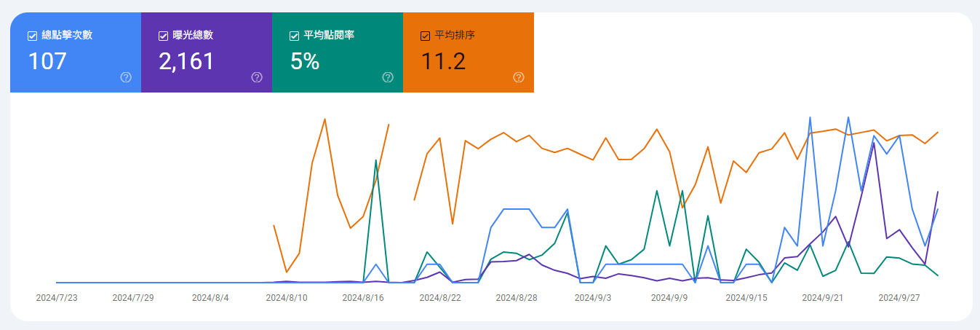980x330 pixels.
Task: Click the 2024/8/28 axis date label
Action: coord(517,298)
